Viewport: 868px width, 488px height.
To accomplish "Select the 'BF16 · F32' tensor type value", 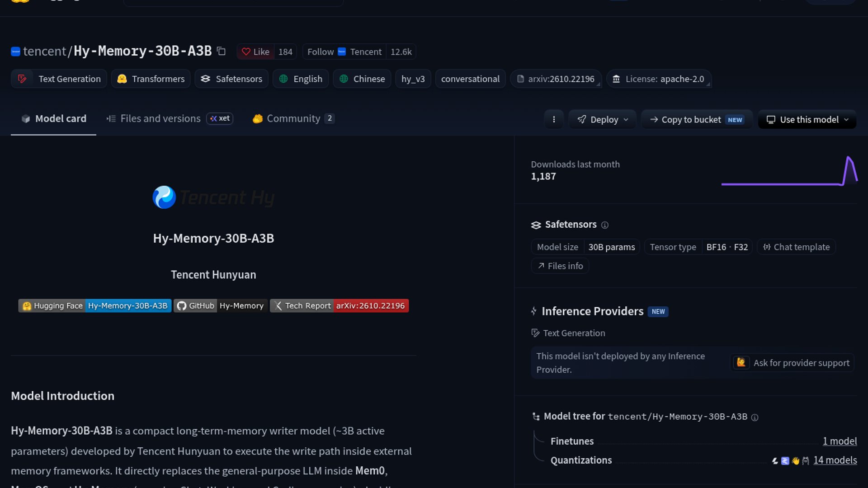I will click(x=727, y=247).
